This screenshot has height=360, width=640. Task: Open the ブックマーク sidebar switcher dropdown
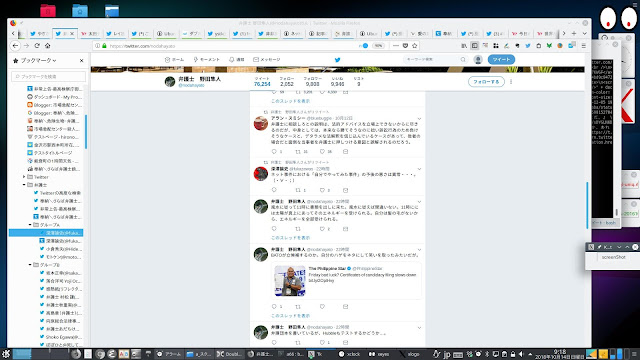click(35, 60)
